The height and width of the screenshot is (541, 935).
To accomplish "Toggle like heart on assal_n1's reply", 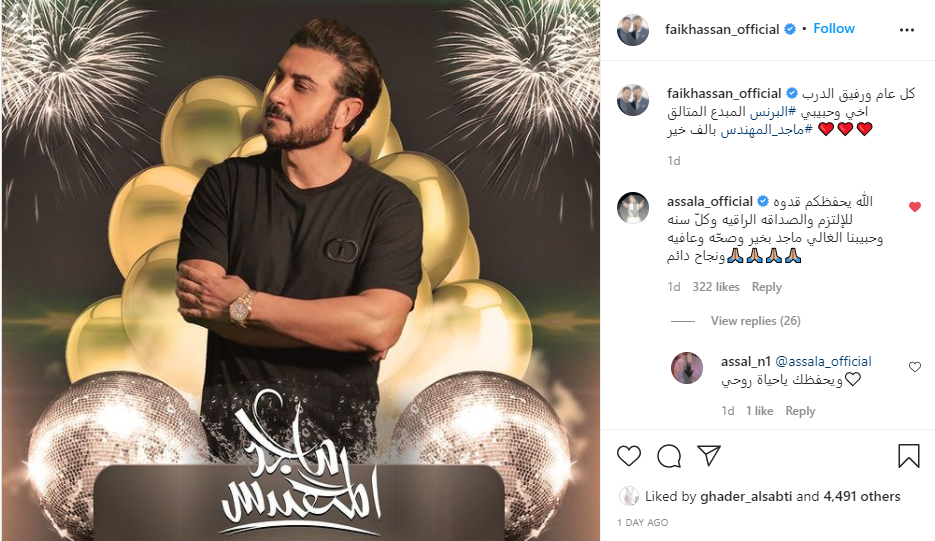I will [915, 367].
